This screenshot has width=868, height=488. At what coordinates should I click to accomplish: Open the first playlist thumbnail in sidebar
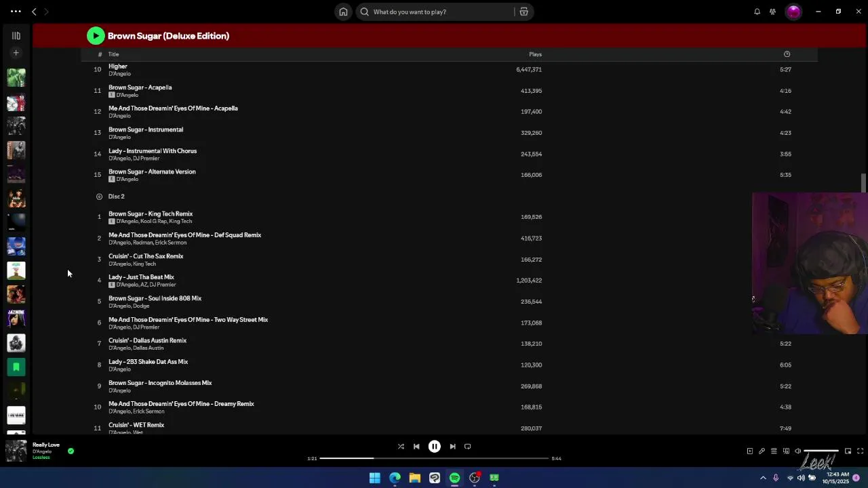pos(16,77)
